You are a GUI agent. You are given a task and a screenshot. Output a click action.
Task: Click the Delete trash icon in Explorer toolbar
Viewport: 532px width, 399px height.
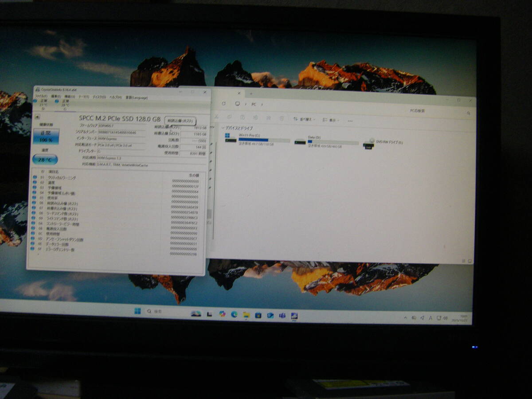point(282,118)
